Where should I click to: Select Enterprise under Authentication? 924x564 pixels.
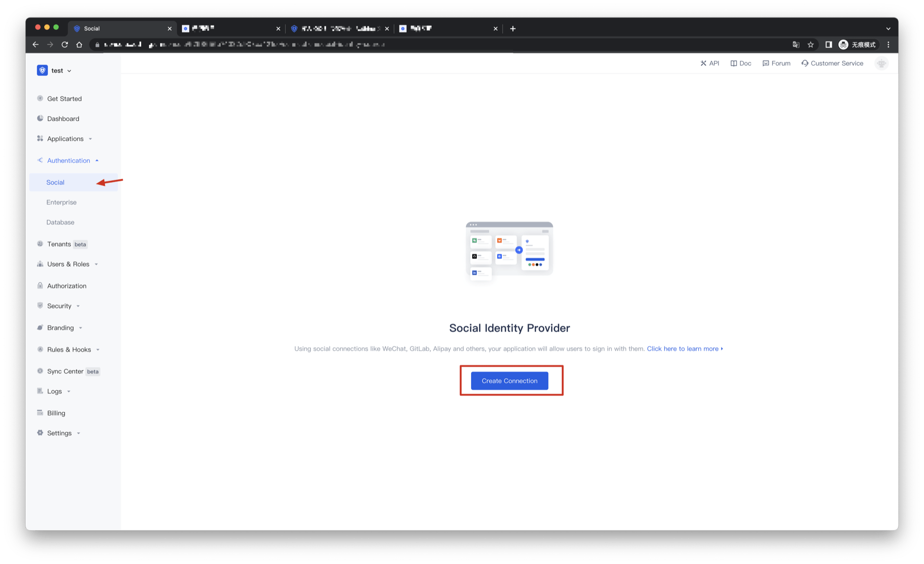pos(61,202)
